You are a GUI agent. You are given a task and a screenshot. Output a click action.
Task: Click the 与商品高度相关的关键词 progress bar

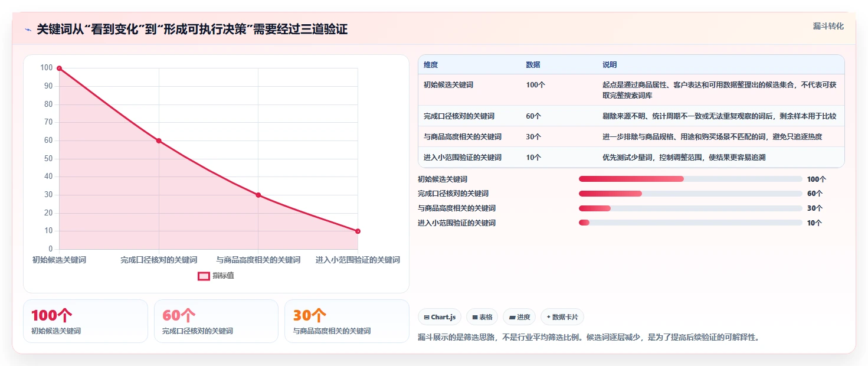pyautogui.click(x=690, y=208)
